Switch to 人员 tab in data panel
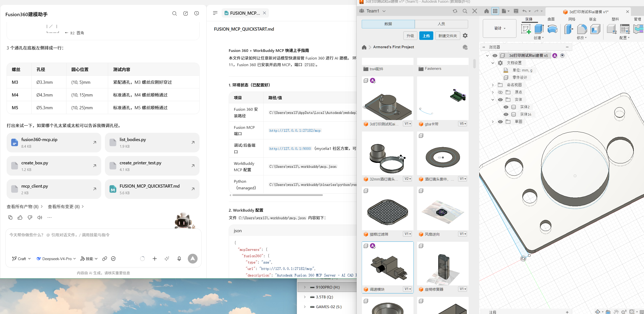 click(441, 24)
